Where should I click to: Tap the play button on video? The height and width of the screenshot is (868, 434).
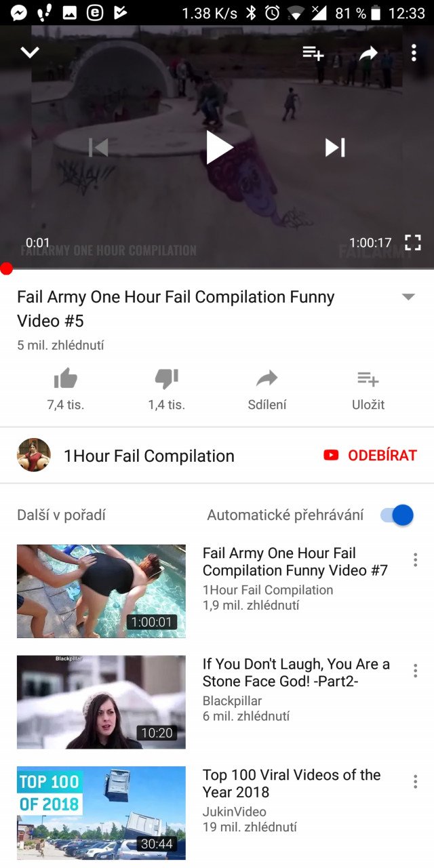click(219, 147)
